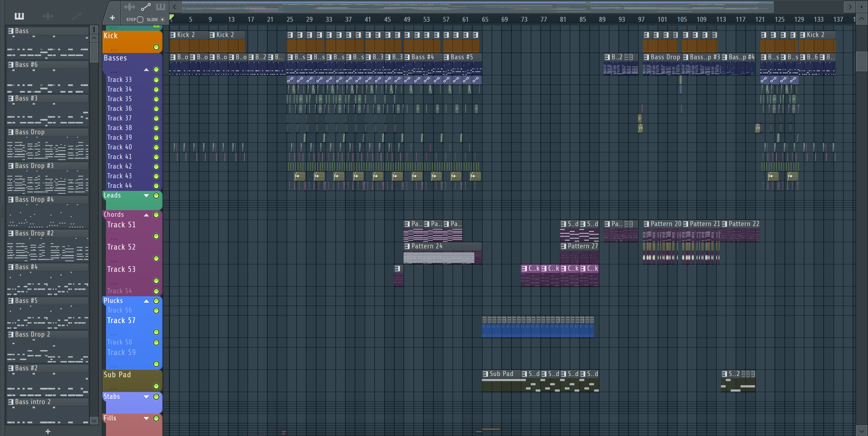This screenshot has height=436, width=868.
Task: Click the song overview horizontal scrollbar
Action: pos(477,7)
